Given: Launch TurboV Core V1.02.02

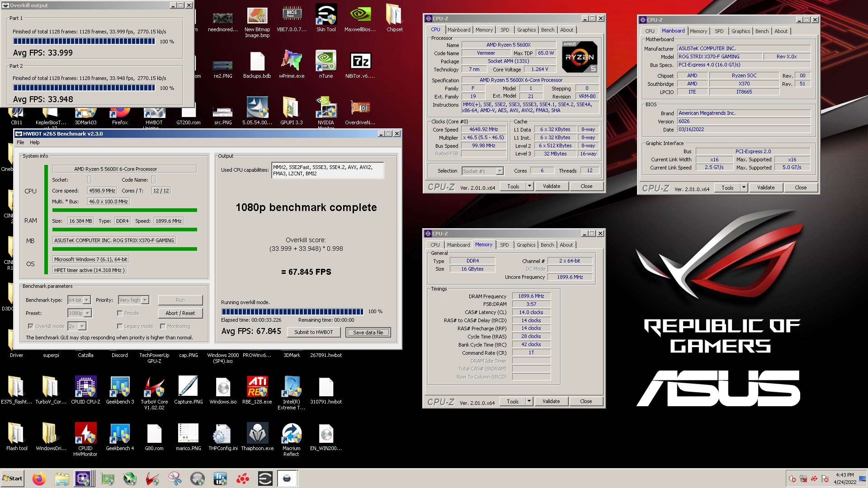Looking at the screenshot, I should [x=154, y=393].
